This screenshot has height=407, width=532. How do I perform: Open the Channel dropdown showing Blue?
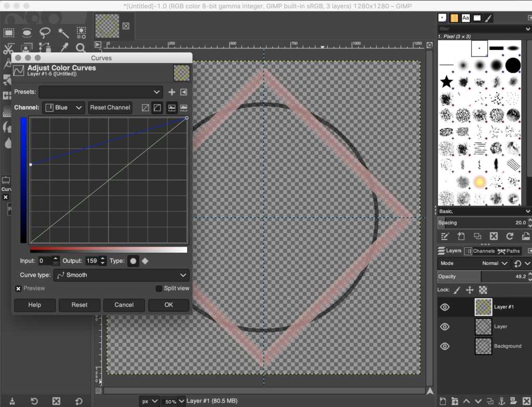(x=63, y=107)
